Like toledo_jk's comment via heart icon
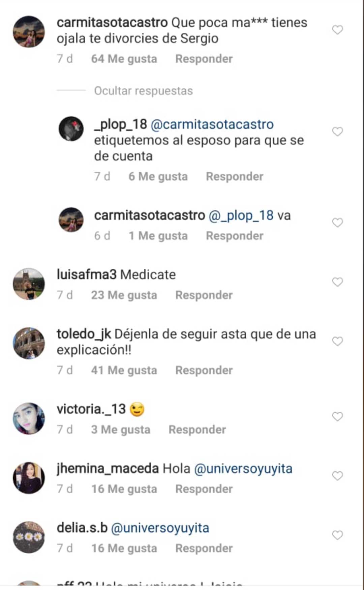 pyautogui.click(x=337, y=341)
